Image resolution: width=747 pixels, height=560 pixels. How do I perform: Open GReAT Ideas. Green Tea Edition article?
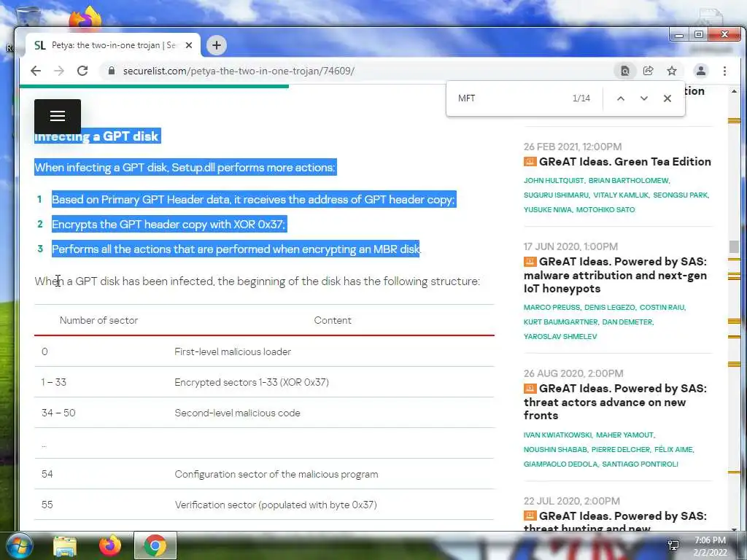coord(624,161)
